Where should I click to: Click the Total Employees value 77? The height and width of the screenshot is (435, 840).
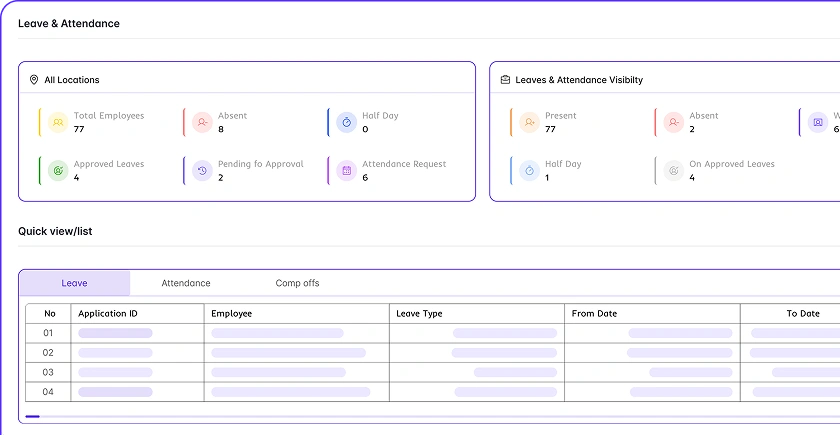click(x=79, y=129)
